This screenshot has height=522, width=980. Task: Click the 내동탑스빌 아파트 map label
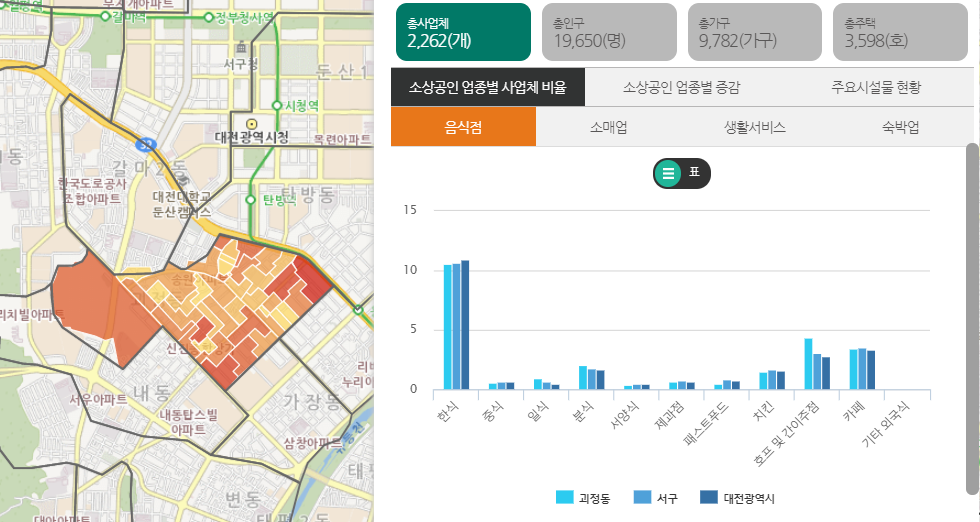188,423
